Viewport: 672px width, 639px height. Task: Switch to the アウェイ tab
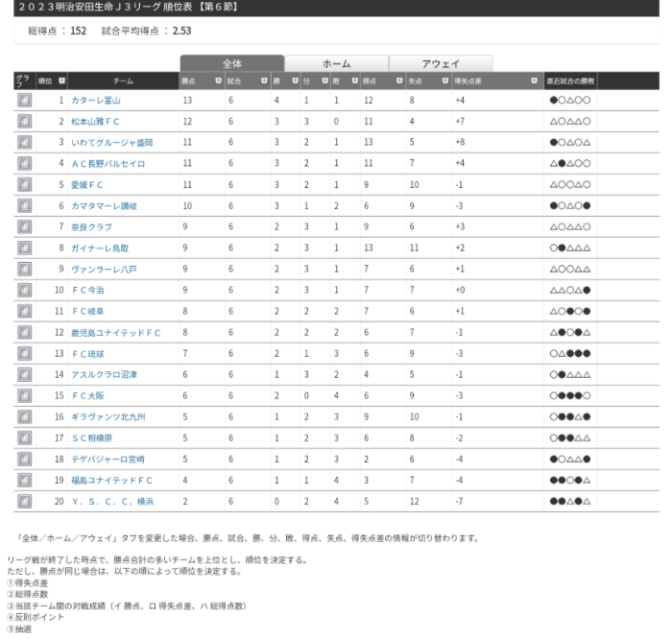tap(441, 63)
